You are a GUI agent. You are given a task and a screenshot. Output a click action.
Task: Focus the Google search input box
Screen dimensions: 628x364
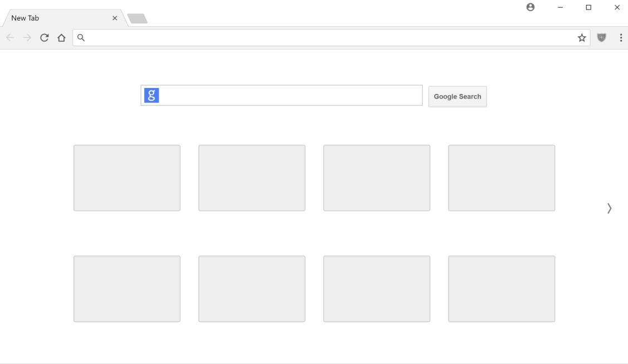tap(282, 95)
